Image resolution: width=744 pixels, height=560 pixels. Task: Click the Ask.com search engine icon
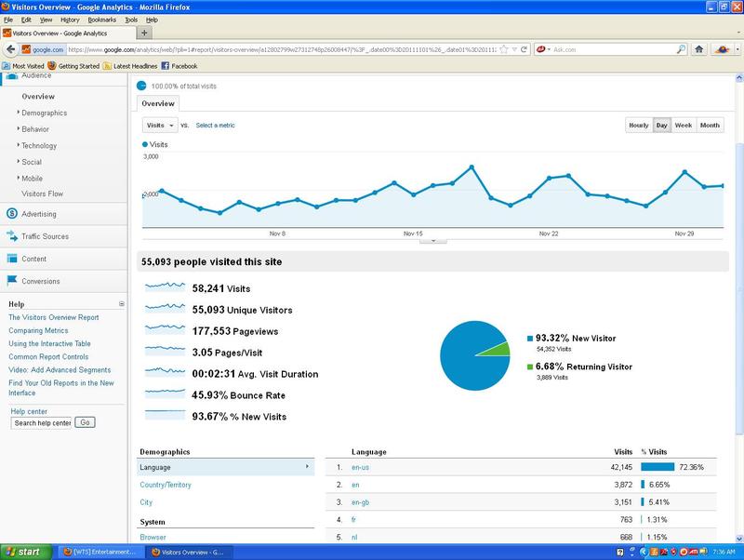click(540, 49)
